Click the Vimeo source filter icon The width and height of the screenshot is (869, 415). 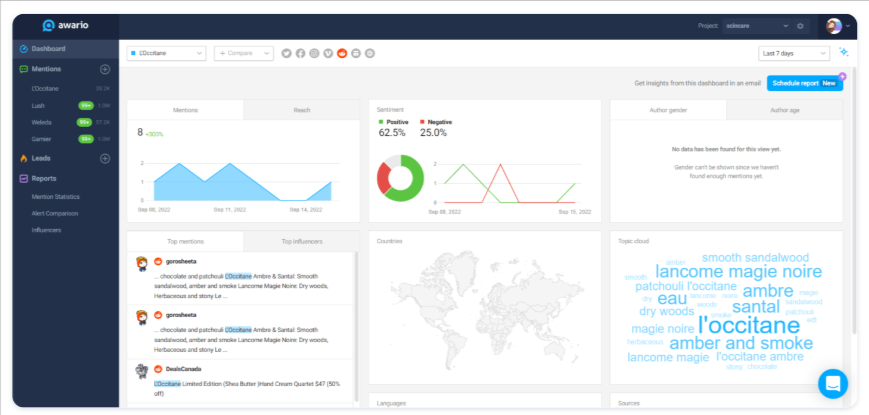pyautogui.click(x=328, y=53)
